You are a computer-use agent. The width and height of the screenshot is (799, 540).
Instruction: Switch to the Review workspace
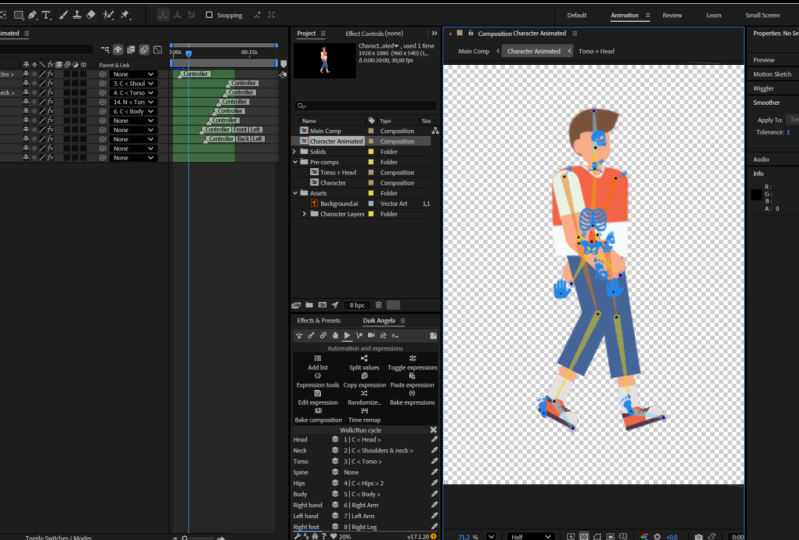click(x=672, y=15)
